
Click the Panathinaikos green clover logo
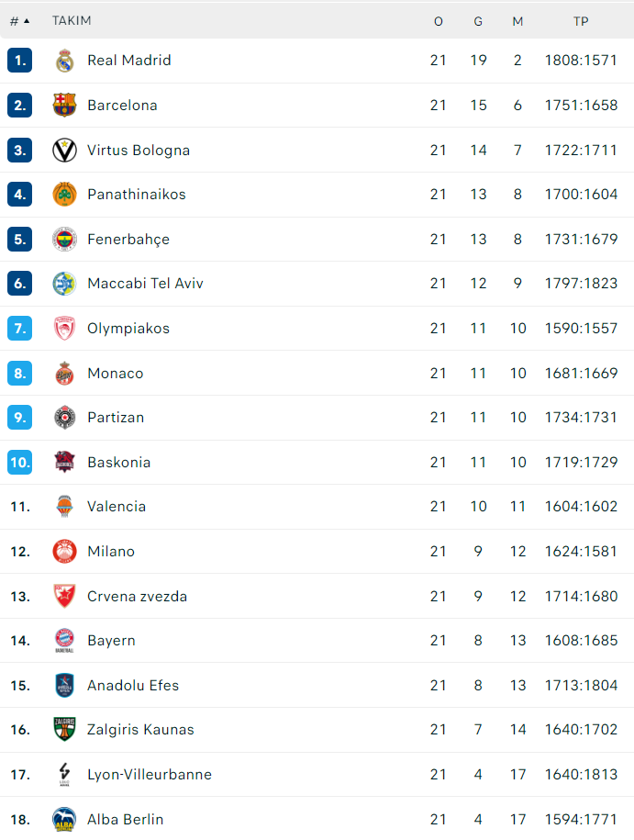(64, 195)
